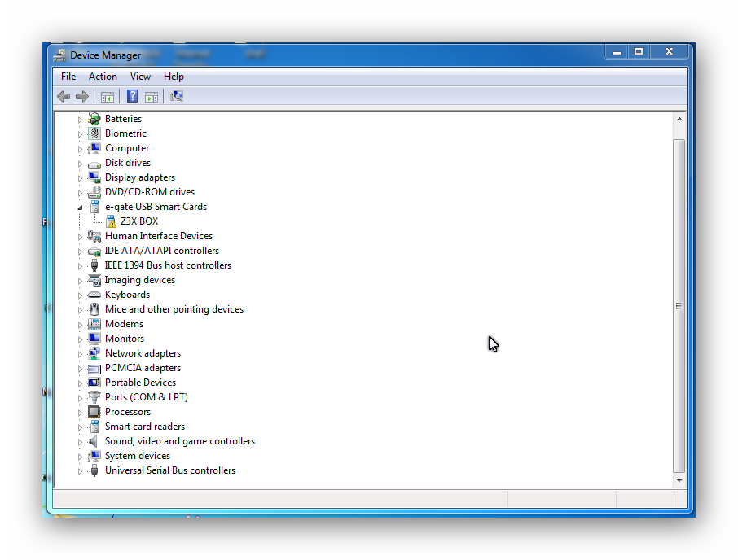This screenshot has width=738, height=560.
Task: Click the vertical scrollbar thumb
Action: pyautogui.click(x=679, y=305)
